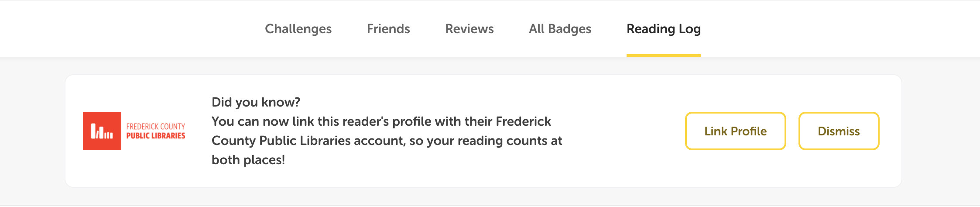
Task: Click the line 'County Public Libraries account'
Action: (387, 141)
